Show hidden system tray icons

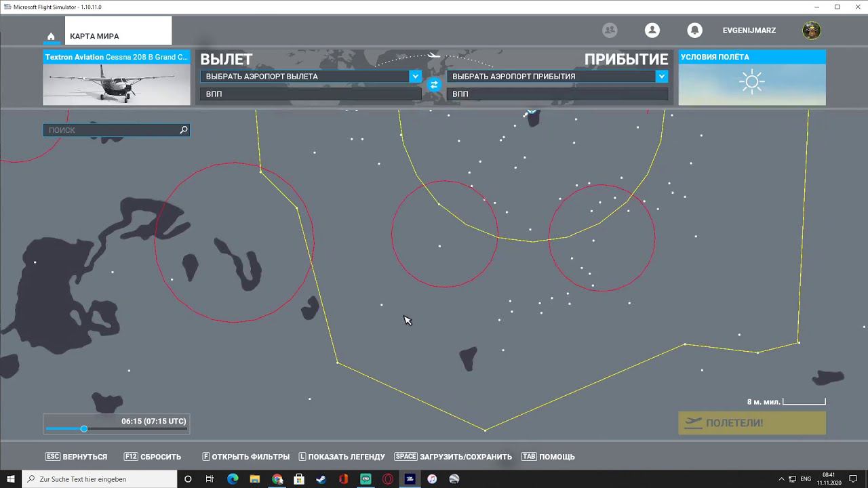pos(781,479)
